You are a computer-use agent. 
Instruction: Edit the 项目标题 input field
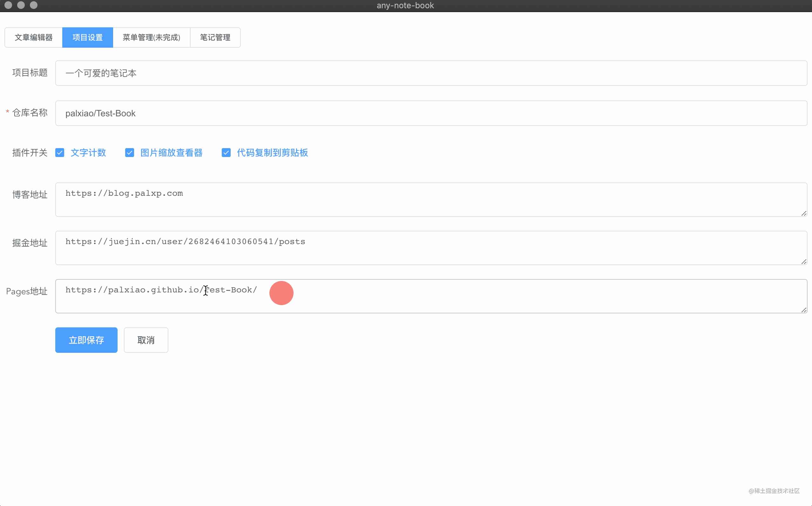pyautogui.click(x=430, y=73)
